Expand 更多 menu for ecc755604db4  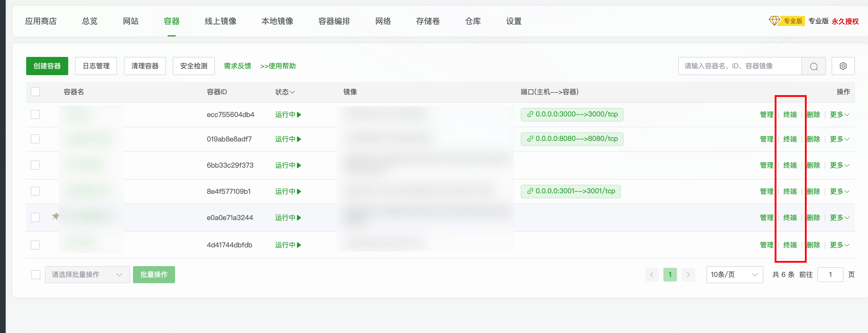coord(839,115)
